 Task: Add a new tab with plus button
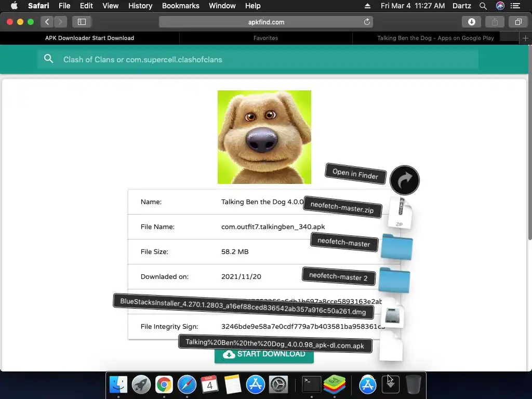coord(525,38)
